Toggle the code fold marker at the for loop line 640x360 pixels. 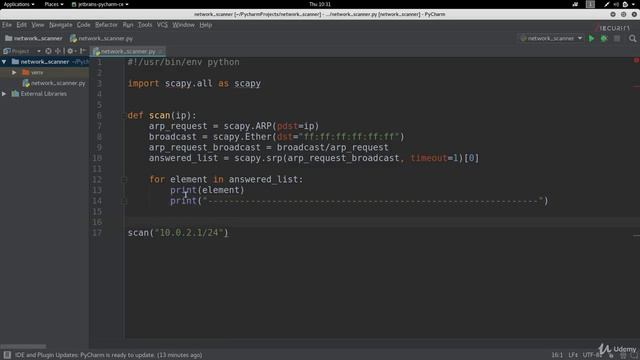pos(124,180)
